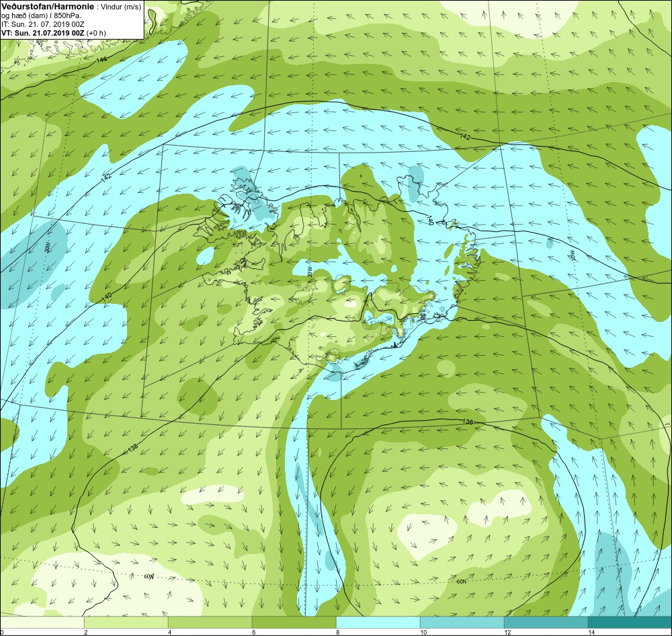
Task: Click legend tick value '2'
Action: click(x=86, y=632)
